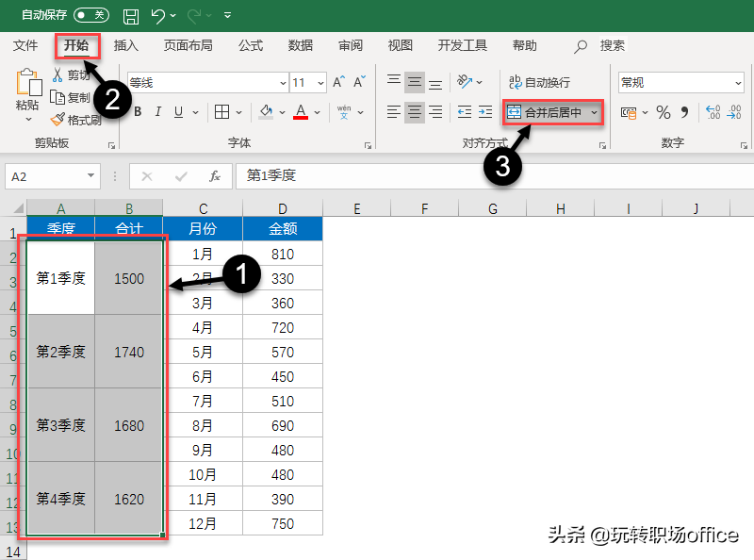Open the Name Box dropdown arrow
The height and width of the screenshot is (560, 754).
point(90,176)
